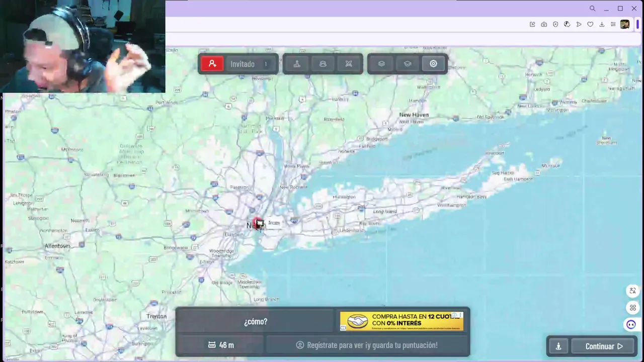
Task: Click the browser search magnifier icon
Action: point(592,9)
